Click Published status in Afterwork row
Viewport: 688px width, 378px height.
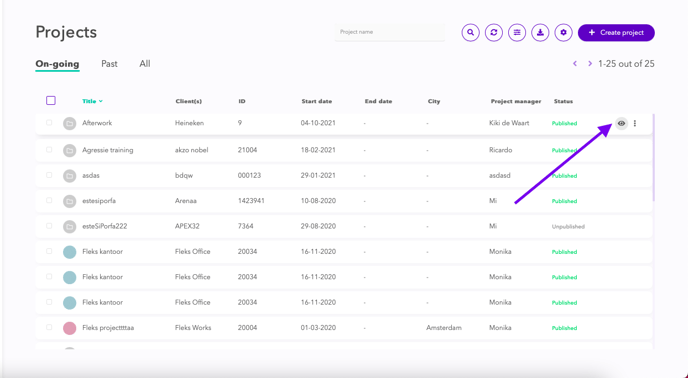click(x=564, y=123)
